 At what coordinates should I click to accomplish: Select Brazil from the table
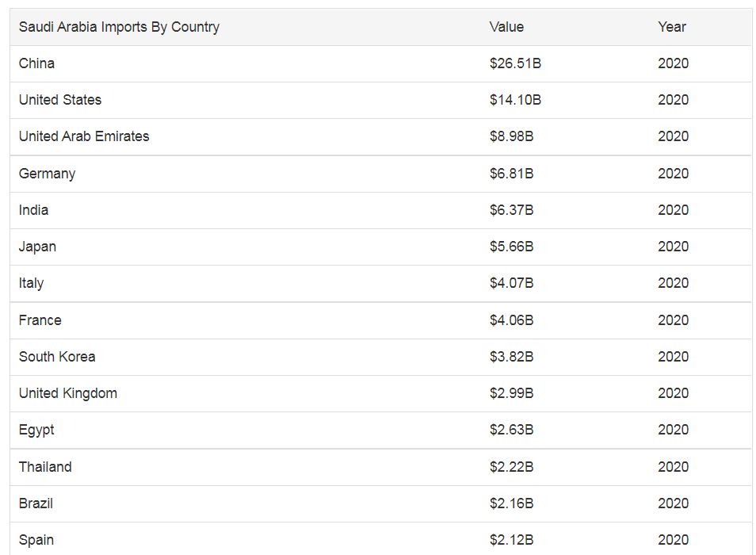pos(36,503)
